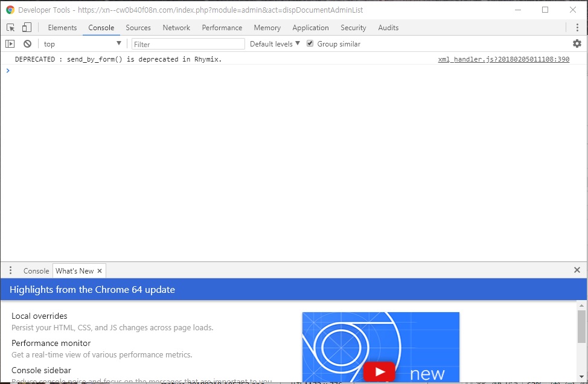588x384 pixels.
Task: Show the console sidebar panel icon
Action: pos(10,44)
